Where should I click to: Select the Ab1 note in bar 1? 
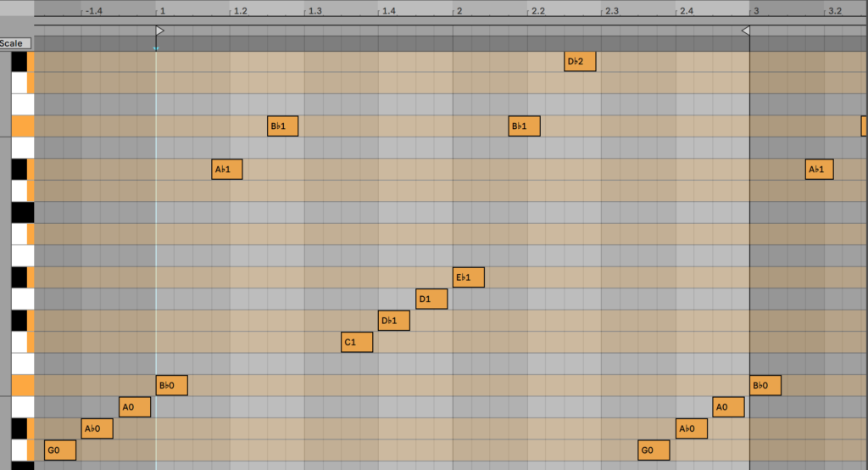(227, 169)
